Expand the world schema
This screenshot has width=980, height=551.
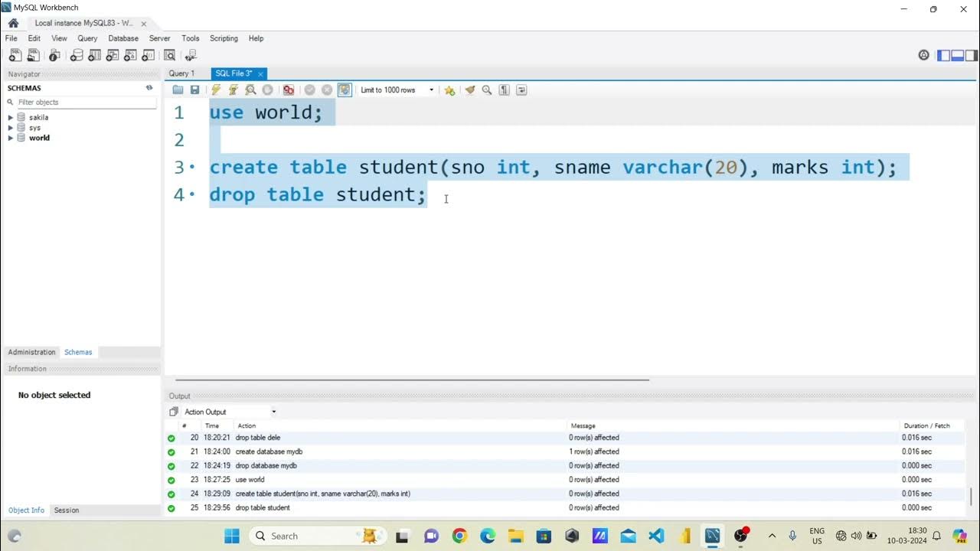click(11, 138)
